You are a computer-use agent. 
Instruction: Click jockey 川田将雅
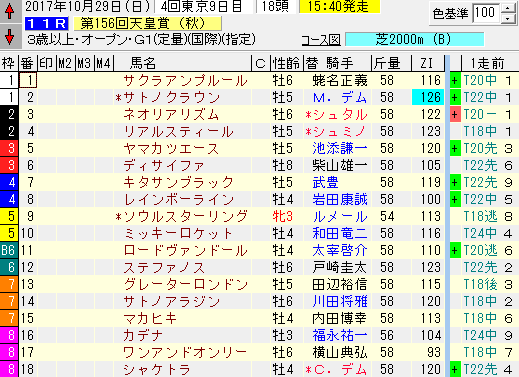(340, 302)
